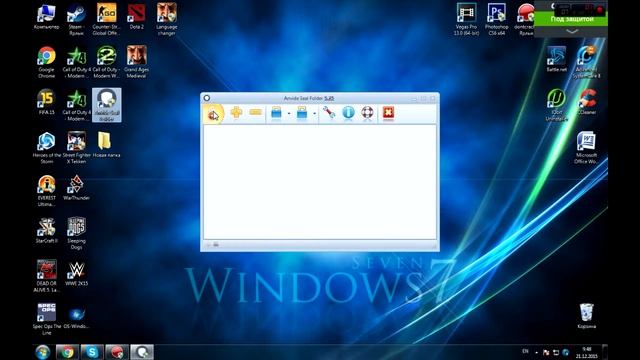
Task: Click the EN language indicator in tray
Action: click(525, 351)
